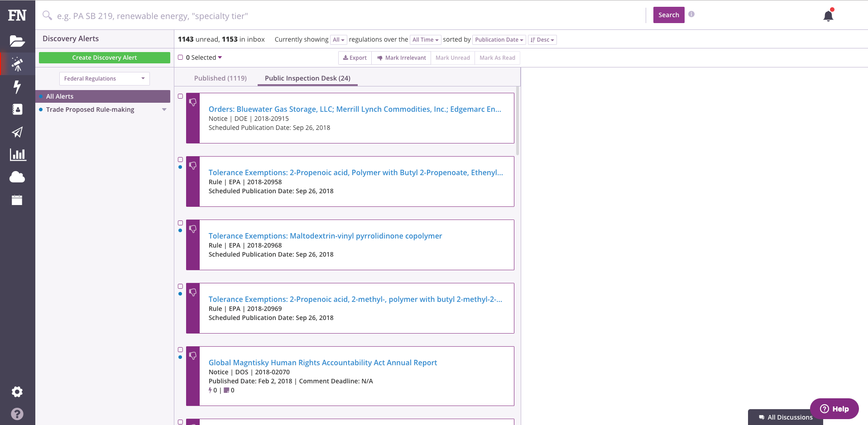This screenshot has width=868, height=425.
Task: Click lightning count icon on Magnitsky item
Action: 210,390
